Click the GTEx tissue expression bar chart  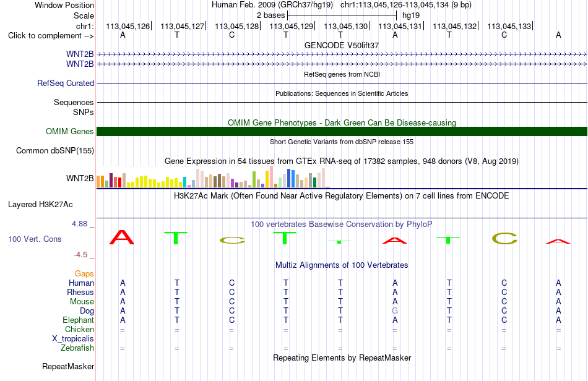(x=213, y=177)
